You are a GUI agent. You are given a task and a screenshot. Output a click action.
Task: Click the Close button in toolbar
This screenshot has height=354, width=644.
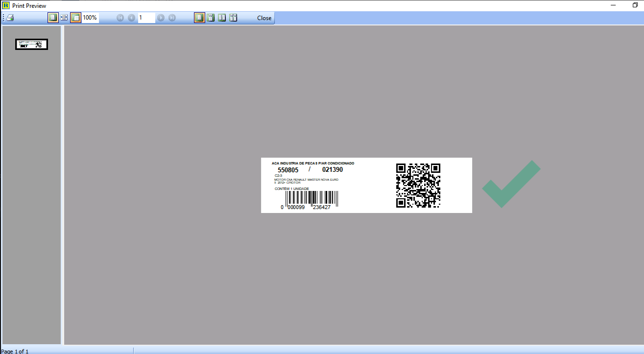264,18
